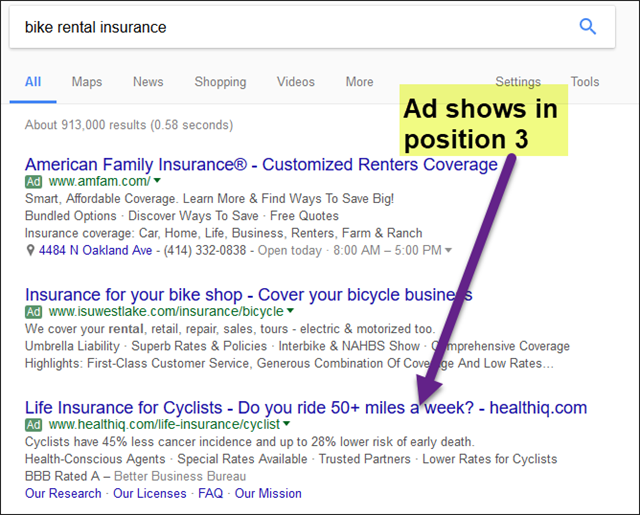Open the Life Insurance for Cyclists ad headline
Image resolution: width=640 pixels, height=515 pixels.
(306, 408)
